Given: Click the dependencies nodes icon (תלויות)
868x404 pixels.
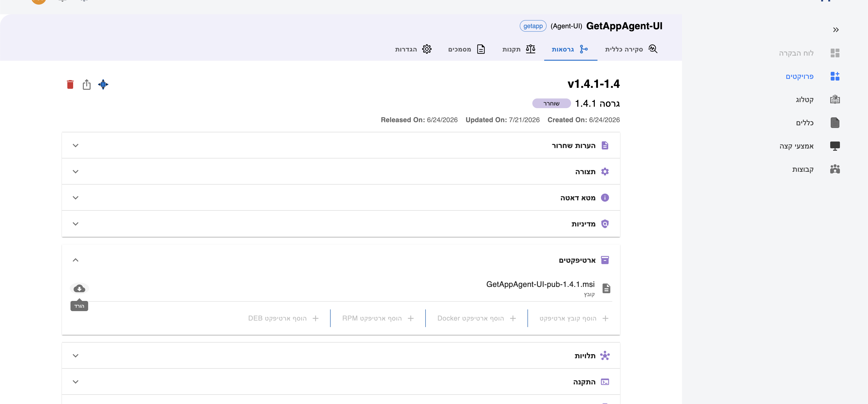Looking at the screenshot, I should (x=605, y=356).
